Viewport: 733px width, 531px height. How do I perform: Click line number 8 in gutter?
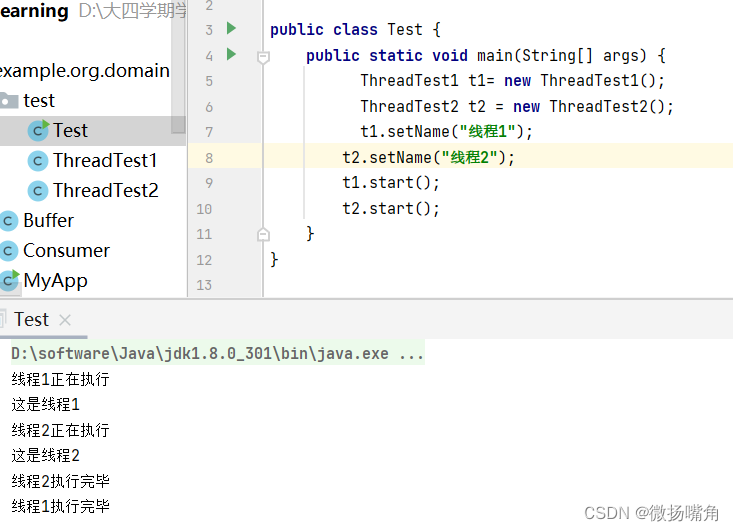pos(208,158)
